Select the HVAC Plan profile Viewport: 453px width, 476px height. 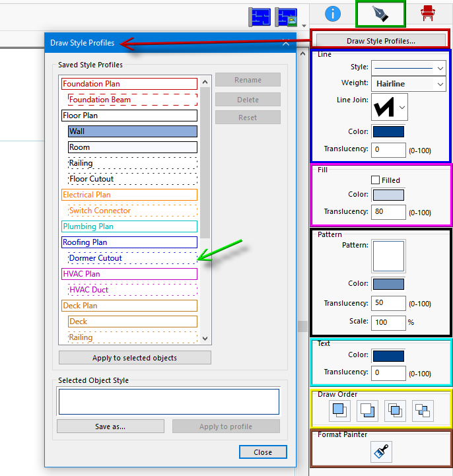(129, 274)
